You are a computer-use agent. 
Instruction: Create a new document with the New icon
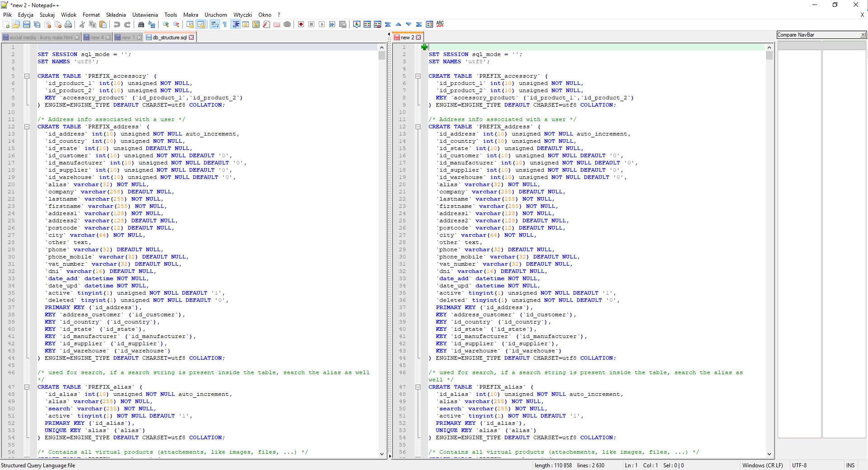tap(6, 24)
